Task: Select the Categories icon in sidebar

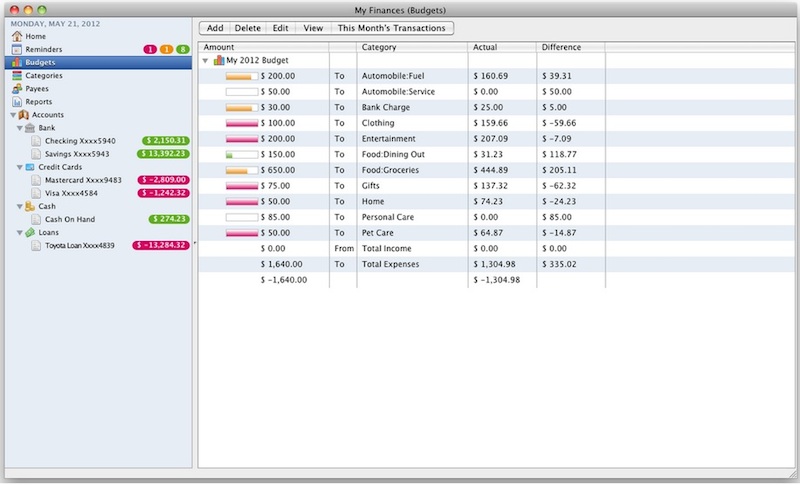Action: (x=17, y=75)
